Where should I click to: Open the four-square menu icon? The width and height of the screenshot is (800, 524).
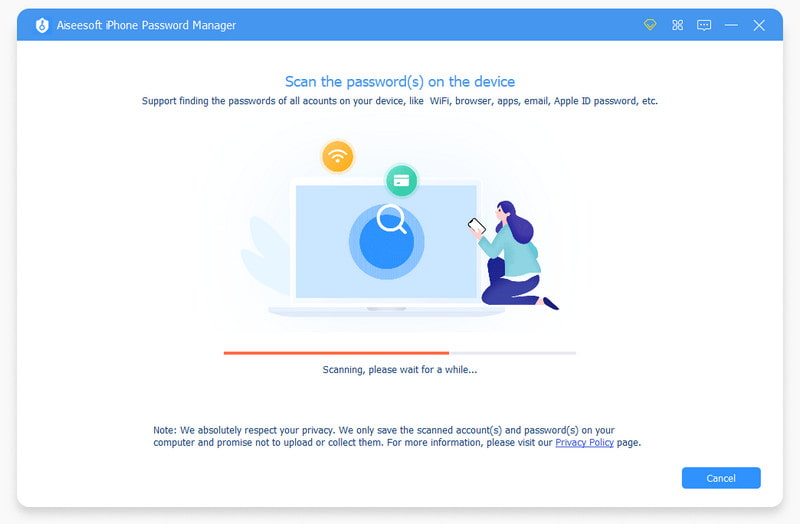pyautogui.click(x=677, y=25)
